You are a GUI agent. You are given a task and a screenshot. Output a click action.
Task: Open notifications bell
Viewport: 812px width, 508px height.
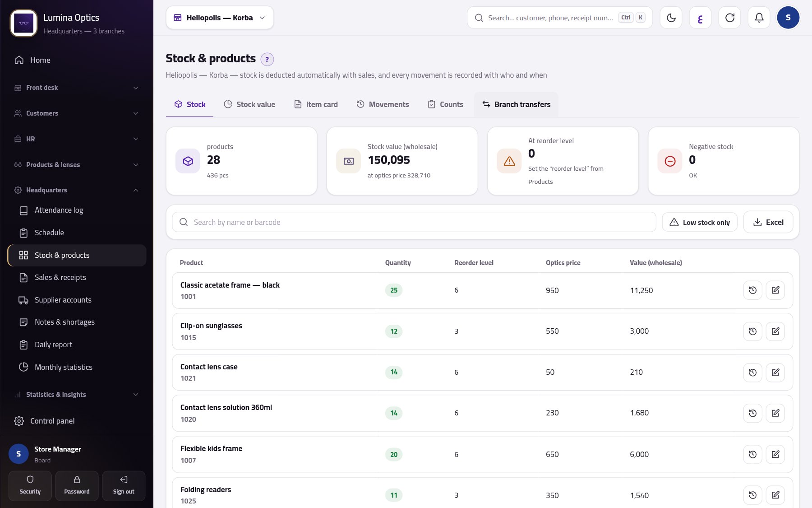(759, 18)
